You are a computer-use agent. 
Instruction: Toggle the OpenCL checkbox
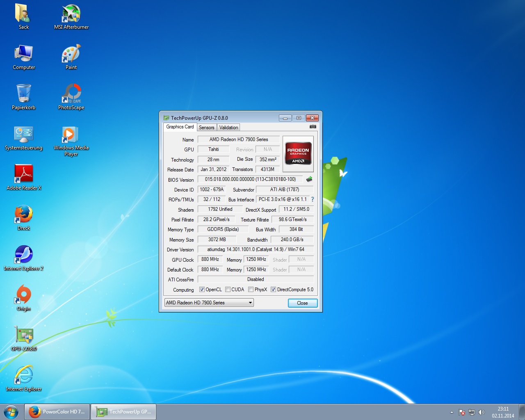click(x=202, y=290)
